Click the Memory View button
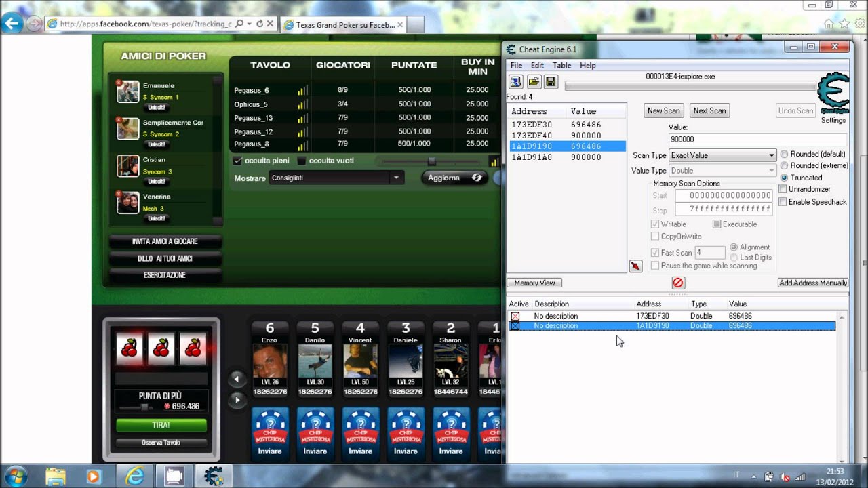 coord(534,283)
